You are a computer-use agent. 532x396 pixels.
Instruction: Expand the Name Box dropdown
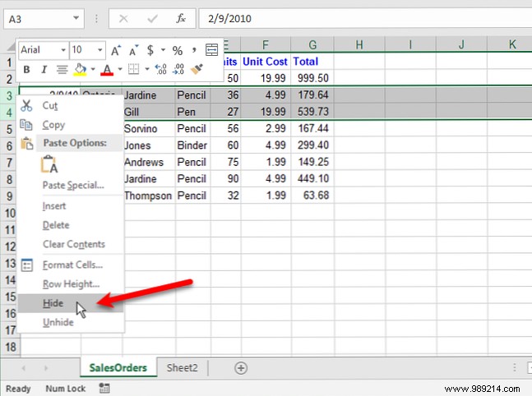click(x=76, y=18)
